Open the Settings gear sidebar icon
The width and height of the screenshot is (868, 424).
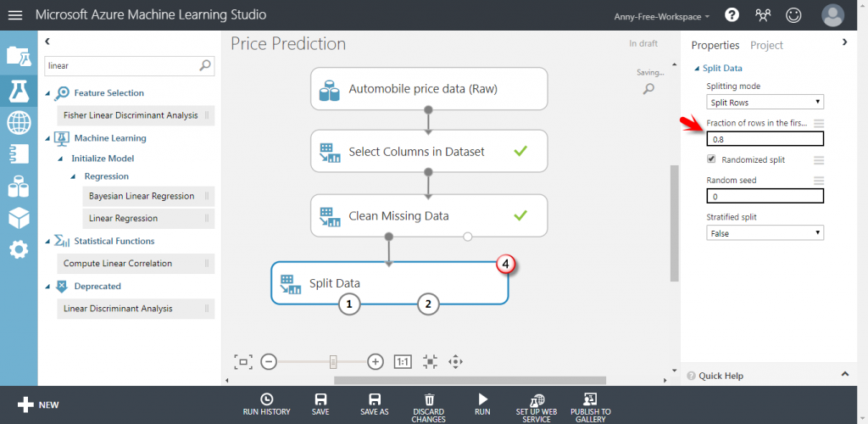click(19, 250)
